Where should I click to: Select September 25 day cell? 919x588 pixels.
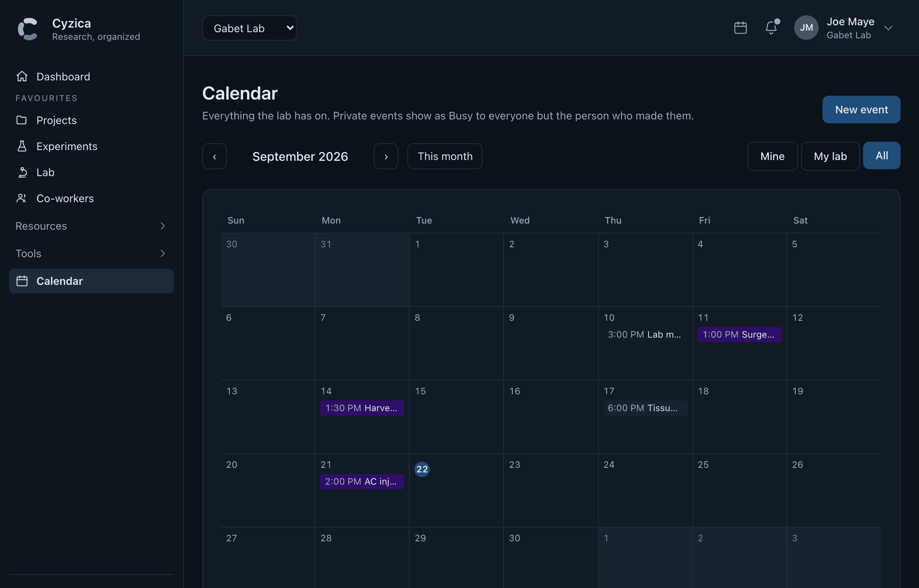pos(740,490)
